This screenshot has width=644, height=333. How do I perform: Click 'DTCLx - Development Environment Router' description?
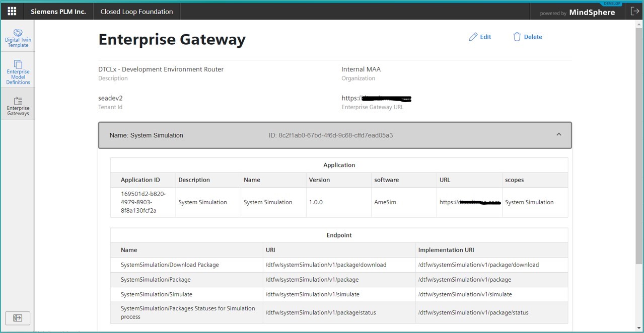point(161,69)
